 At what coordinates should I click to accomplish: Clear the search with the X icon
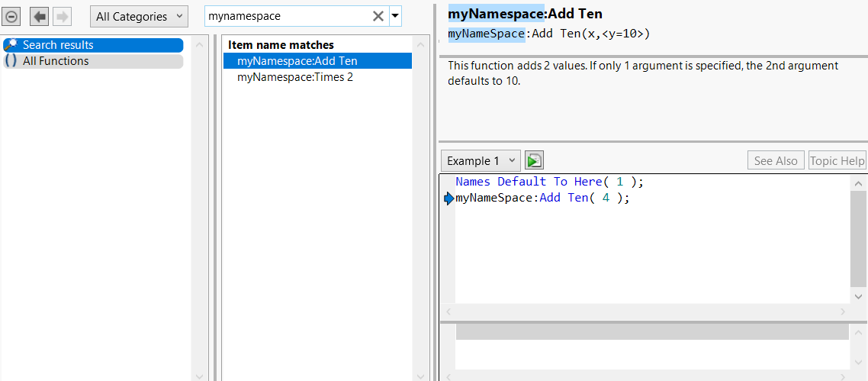[378, 16]
